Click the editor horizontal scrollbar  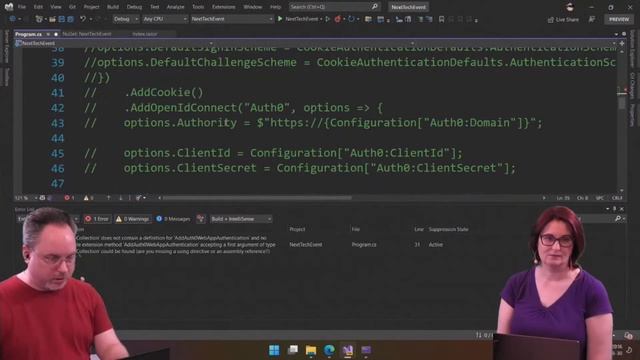[x=257, y=198]
